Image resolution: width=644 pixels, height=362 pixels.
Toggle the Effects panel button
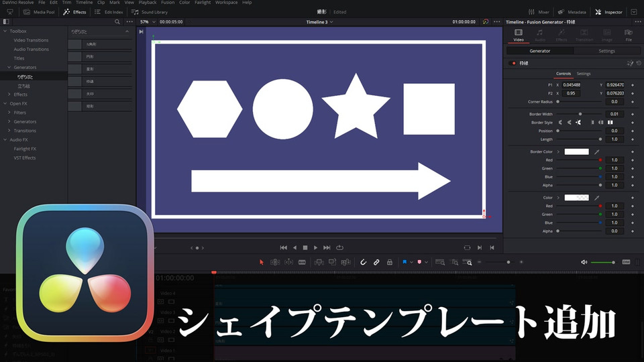click(74, 12)
